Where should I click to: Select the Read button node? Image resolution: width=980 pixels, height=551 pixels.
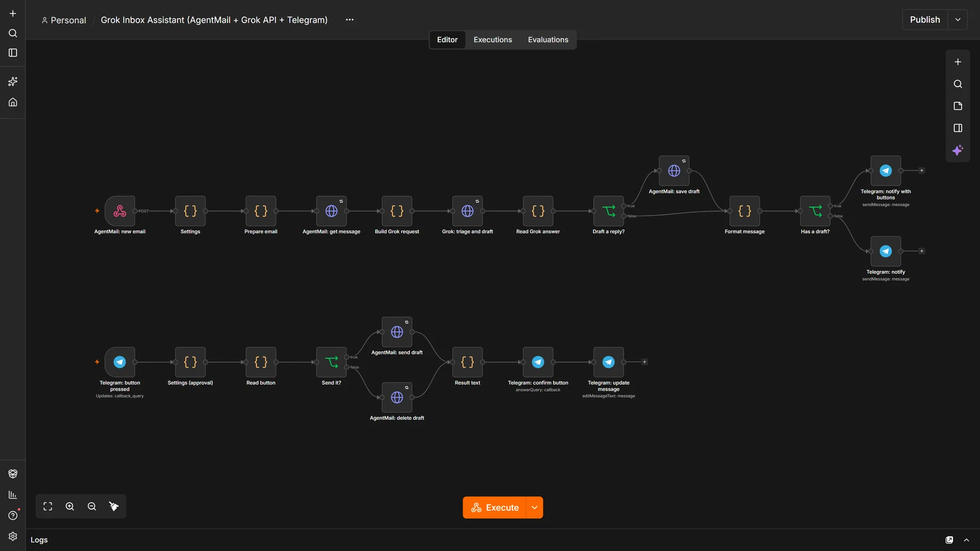click(x=261, y=362)
